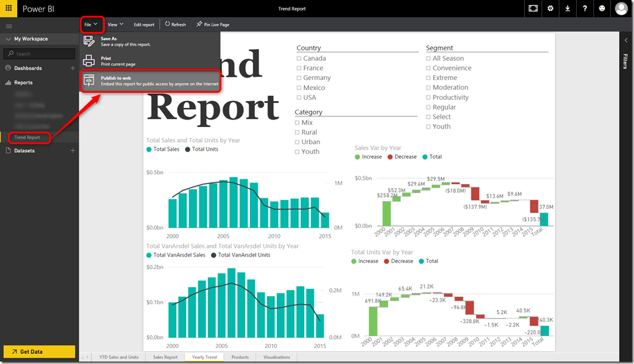Click the Total Sales legend color dot
The width and height of the screenshot is (634, 364).
coord(149,150)
